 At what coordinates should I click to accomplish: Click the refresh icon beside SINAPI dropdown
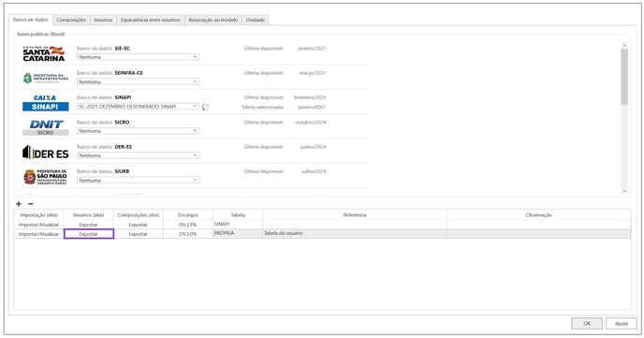[x=205, y=107]
